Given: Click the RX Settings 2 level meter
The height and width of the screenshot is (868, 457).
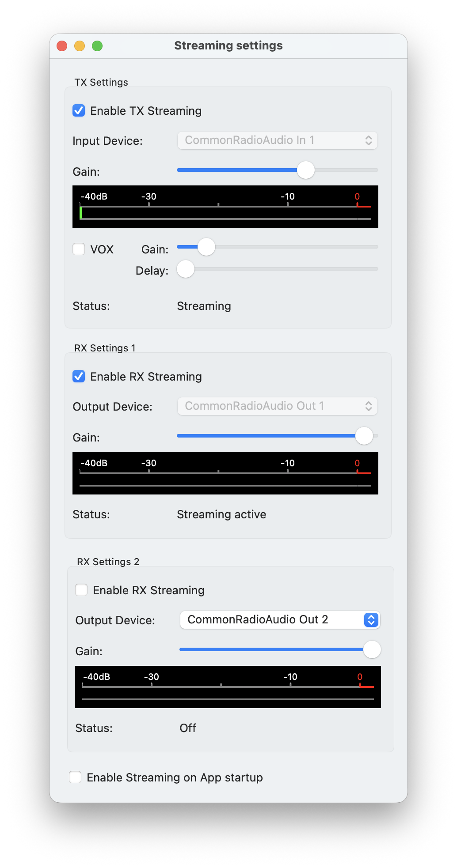Looking at the screenshot, I should click(x=228, y=687).
